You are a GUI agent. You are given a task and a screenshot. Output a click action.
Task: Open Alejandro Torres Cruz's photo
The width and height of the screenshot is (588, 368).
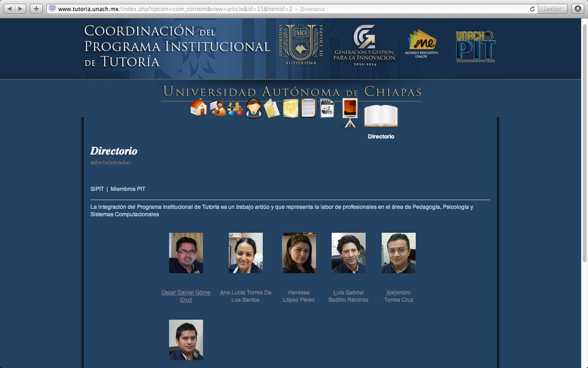coord(399,253)
